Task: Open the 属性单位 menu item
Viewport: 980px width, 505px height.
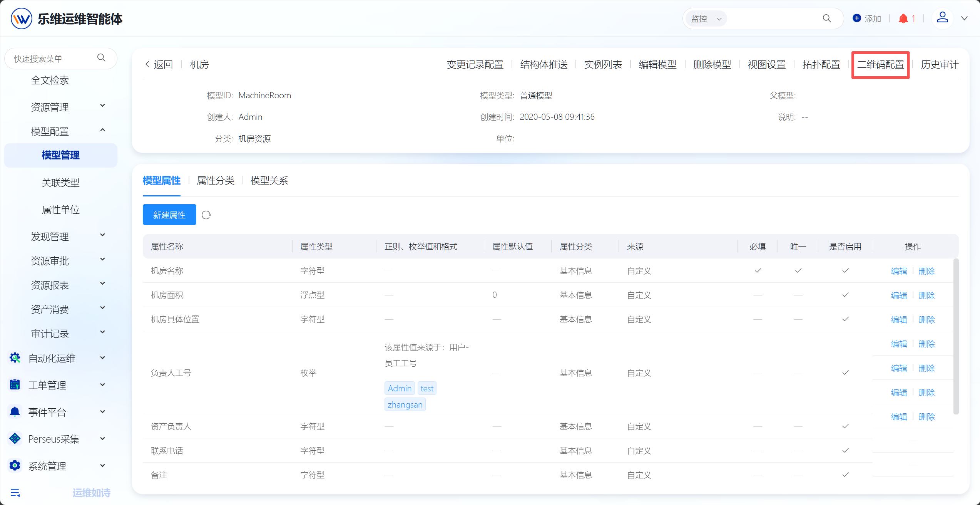Action: (61, 209)
